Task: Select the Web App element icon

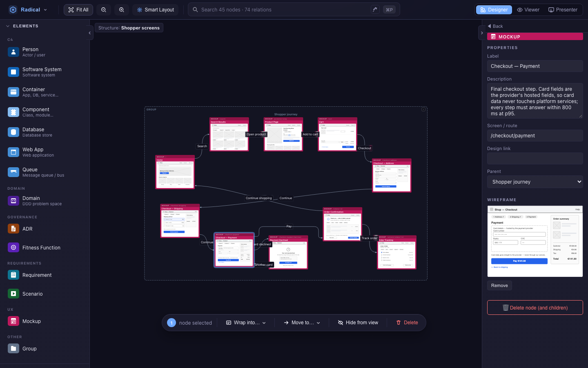Action: tap(13, 152)
